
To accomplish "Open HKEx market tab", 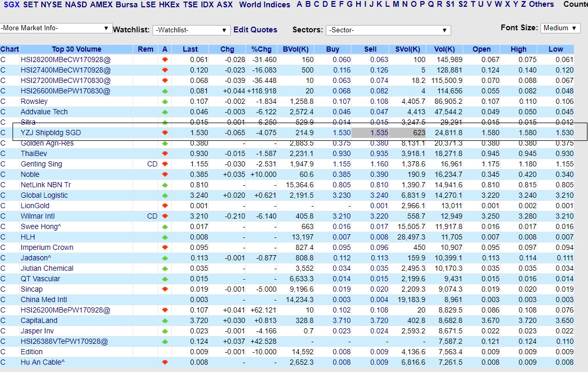I will [169, 5].
